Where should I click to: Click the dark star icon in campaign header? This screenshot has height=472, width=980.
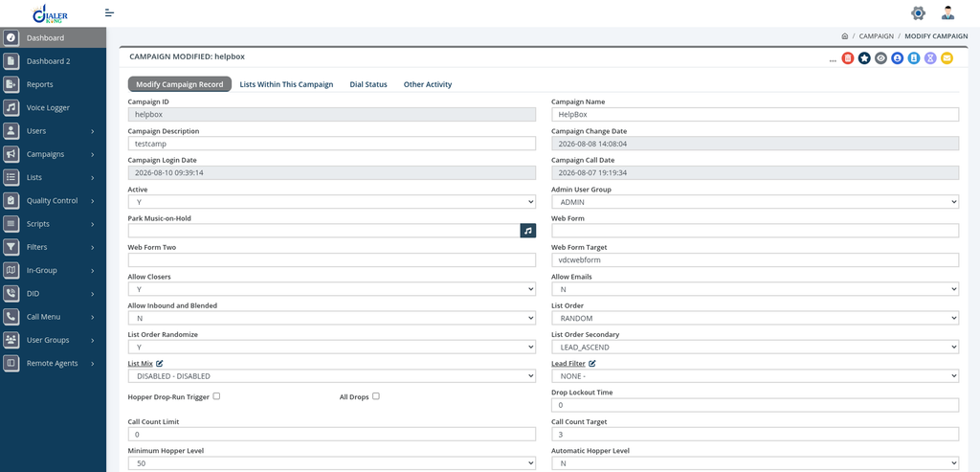pos(864,58)
